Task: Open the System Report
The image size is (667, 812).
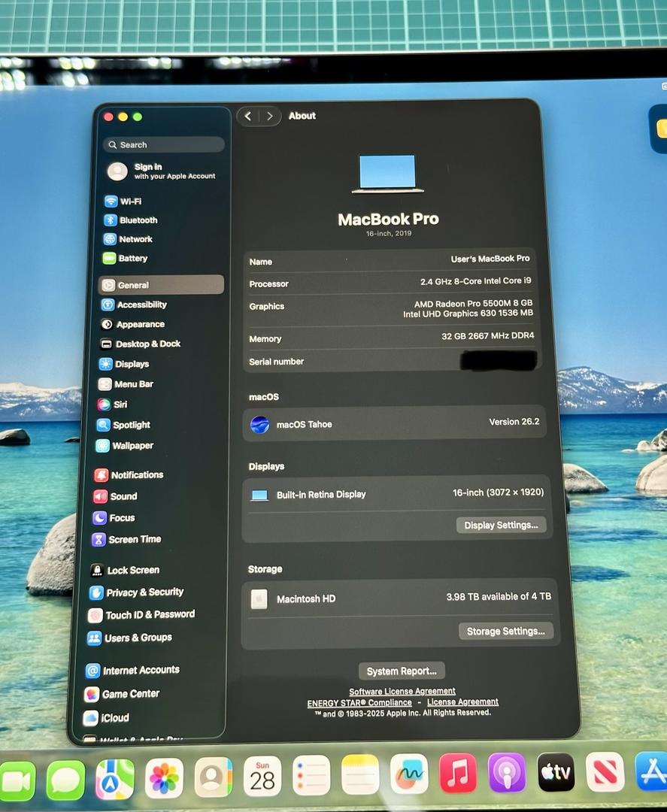Action: pyautogui.click(x=402, y=671)
